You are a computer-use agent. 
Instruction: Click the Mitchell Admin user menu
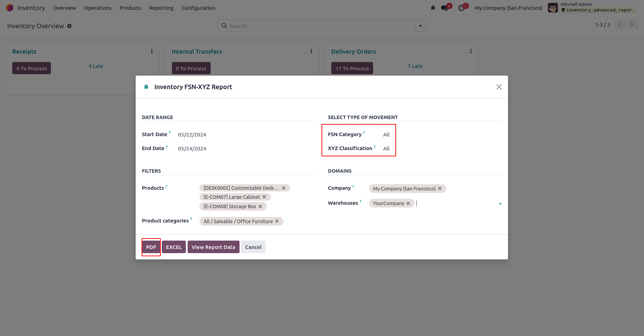[592, 8]
